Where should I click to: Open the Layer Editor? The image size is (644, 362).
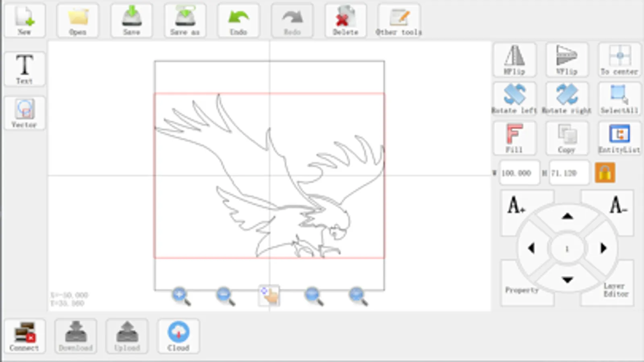pos(616,290)
